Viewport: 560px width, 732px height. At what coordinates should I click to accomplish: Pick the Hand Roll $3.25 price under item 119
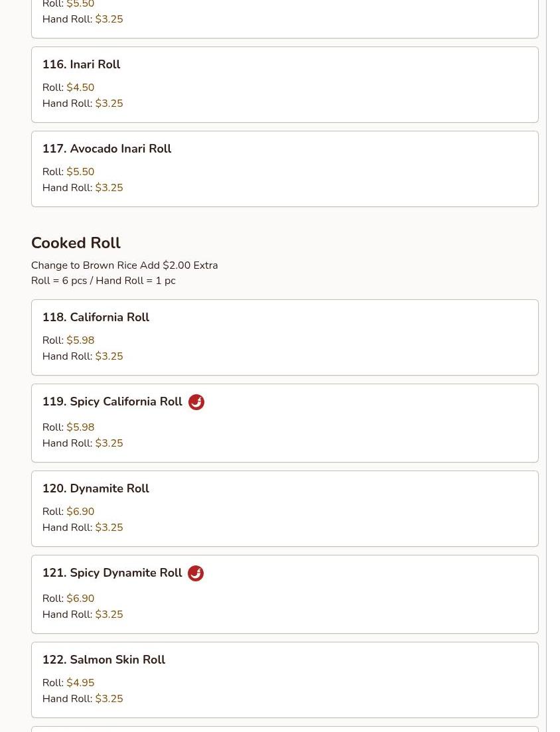[x=109, y=443]
